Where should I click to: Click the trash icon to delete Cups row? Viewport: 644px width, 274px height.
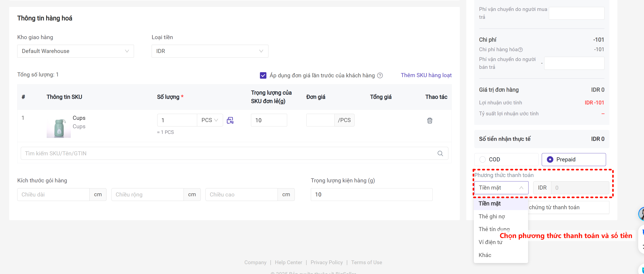tap(429, 120)
